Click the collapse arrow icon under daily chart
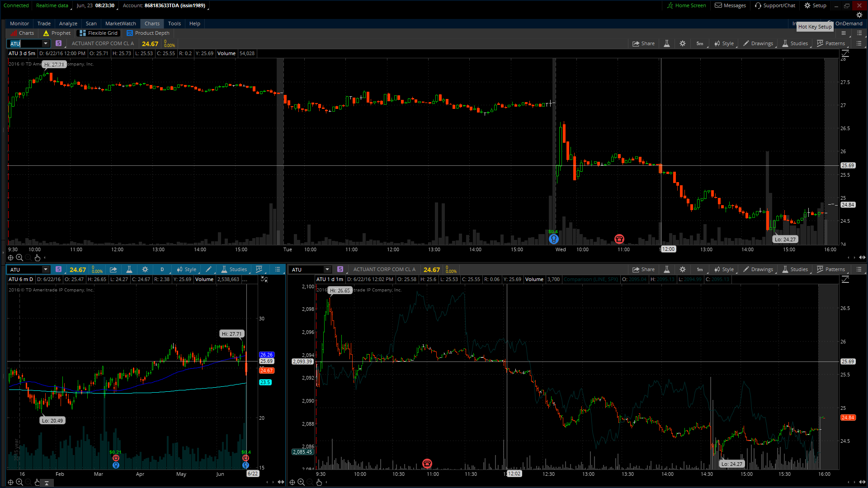The image size is (868, 488). tap(47, 483)
